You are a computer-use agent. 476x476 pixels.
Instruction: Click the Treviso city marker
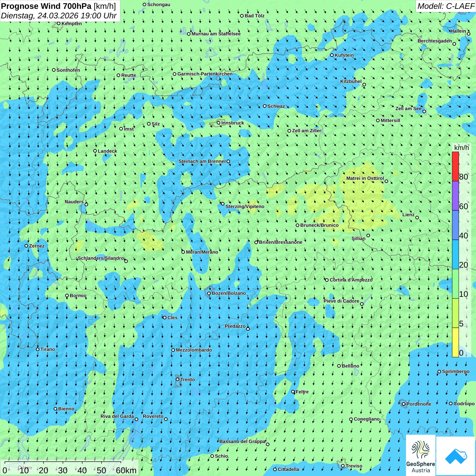(x=343, y=466)
